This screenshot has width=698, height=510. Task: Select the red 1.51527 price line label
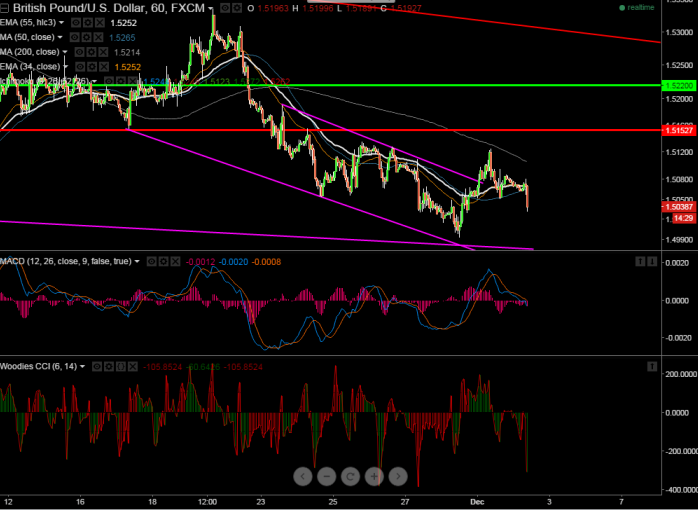[679, 130]
